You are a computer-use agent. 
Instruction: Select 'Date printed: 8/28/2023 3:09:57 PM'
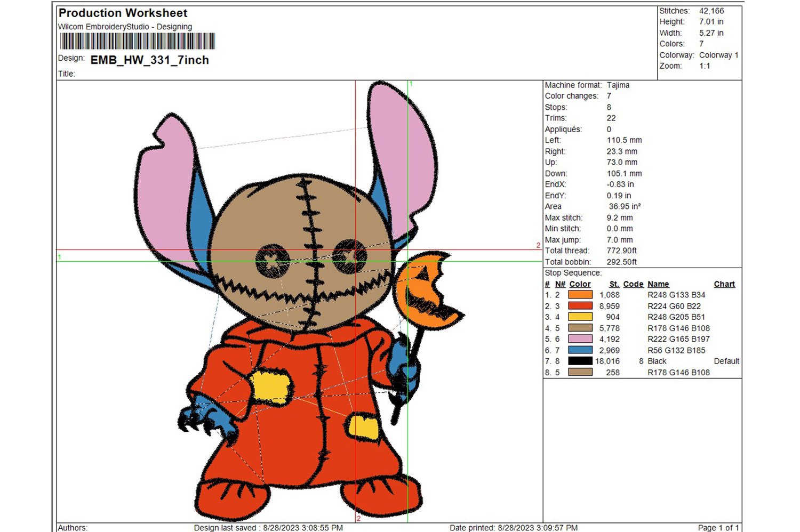point(514,528)
